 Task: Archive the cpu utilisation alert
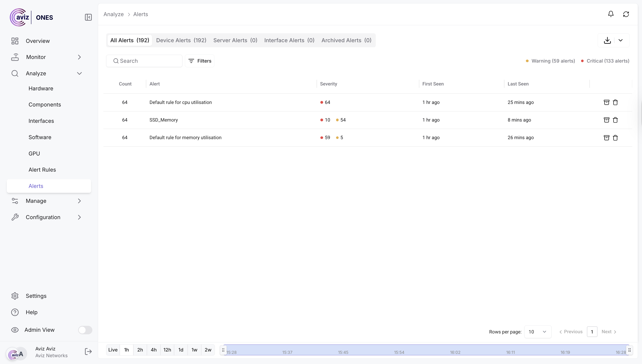coord(607,102)
